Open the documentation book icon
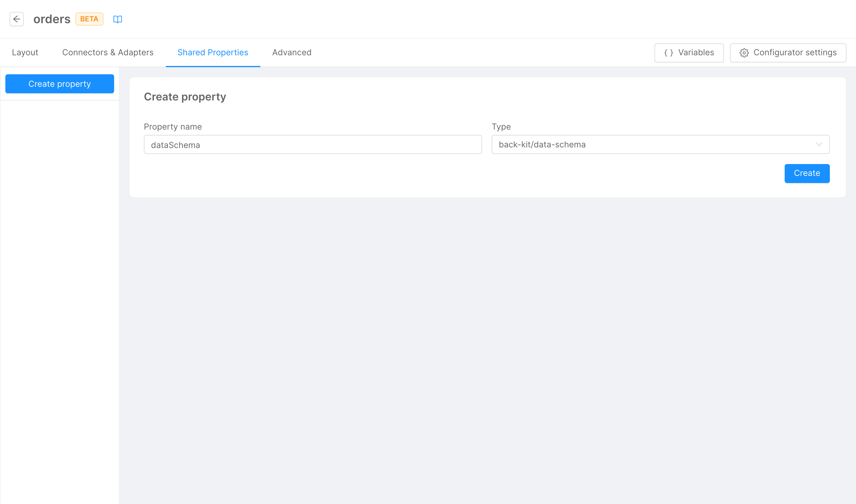The height and width of the screenshot is (504, 856). pos(117,19)
